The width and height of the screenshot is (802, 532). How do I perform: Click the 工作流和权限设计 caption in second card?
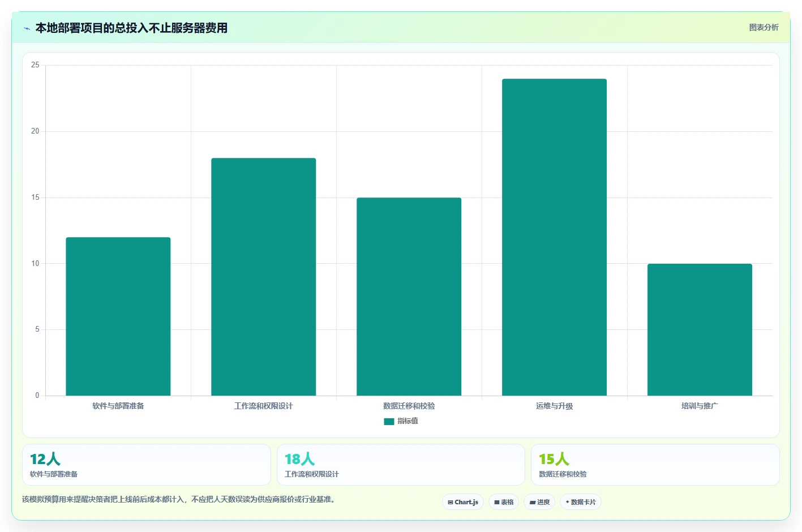point(311,474)
